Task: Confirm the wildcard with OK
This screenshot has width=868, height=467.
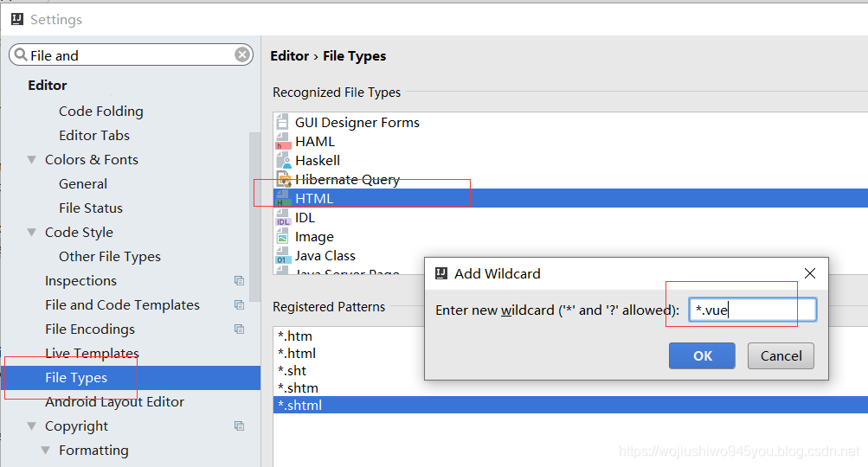Action: (x=702, y=355)
